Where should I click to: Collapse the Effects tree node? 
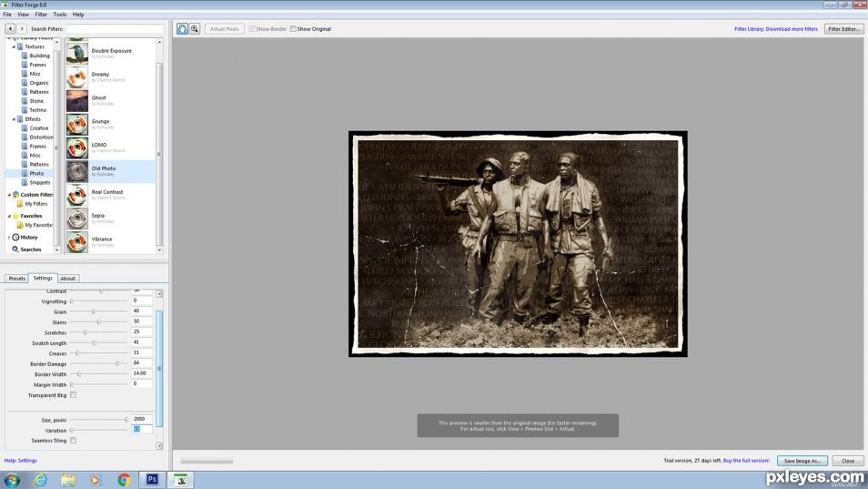click(14, 119)
